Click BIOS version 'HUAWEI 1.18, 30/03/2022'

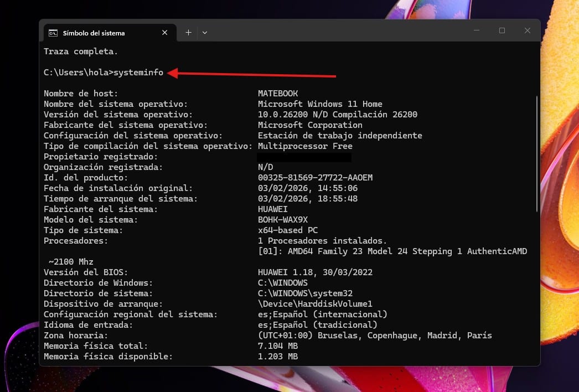click(315, 272)
